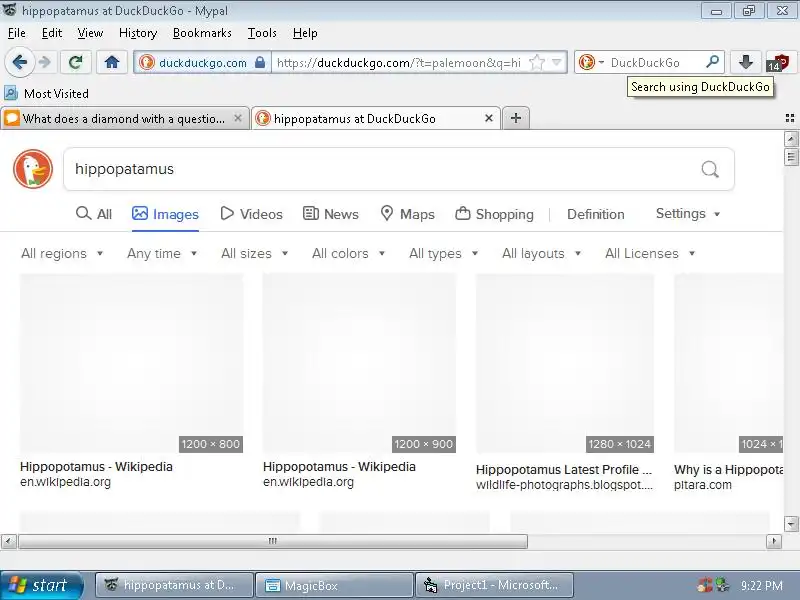Click wildlife-photographs.blogspot source link
Viewport: 800px width, 600px height.
564,485
